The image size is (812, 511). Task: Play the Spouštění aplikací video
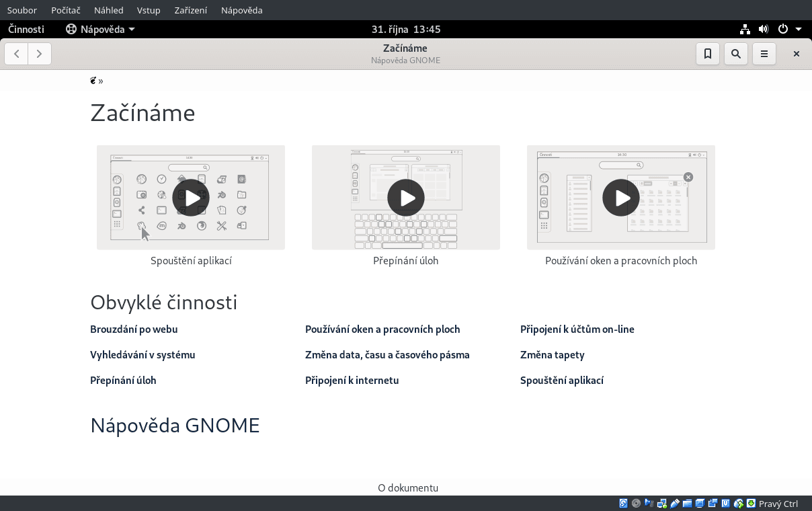point(191,198)
